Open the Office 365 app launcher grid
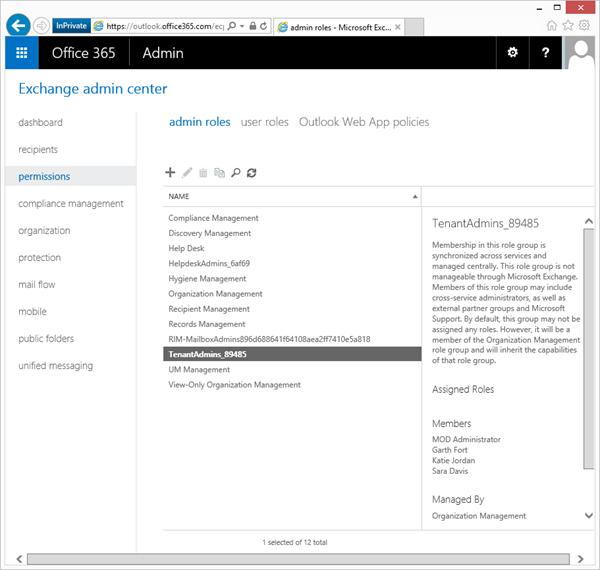This screenshot has height=570, width=600. point(22,53)
